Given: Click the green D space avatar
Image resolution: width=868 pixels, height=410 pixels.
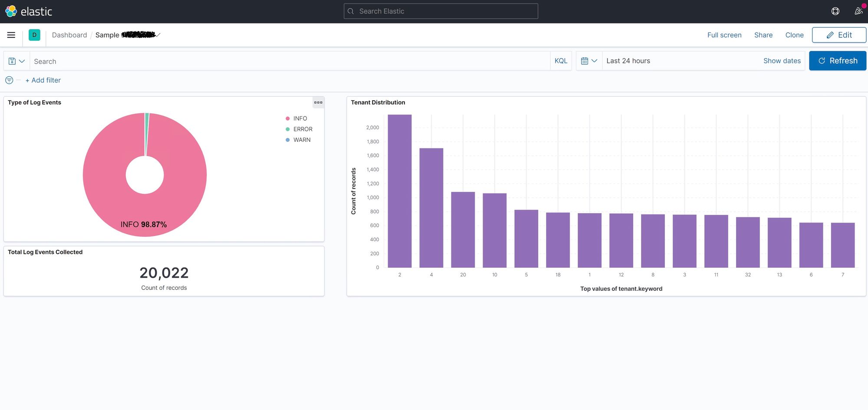Looking at the screenshot, I should 34,35.
